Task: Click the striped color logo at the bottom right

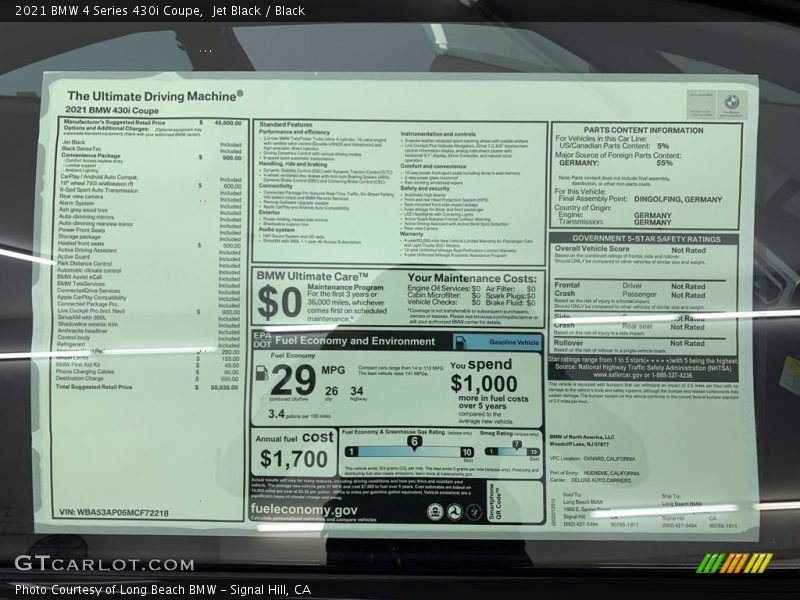Action: pyautogui.click(x=735, y=563)
